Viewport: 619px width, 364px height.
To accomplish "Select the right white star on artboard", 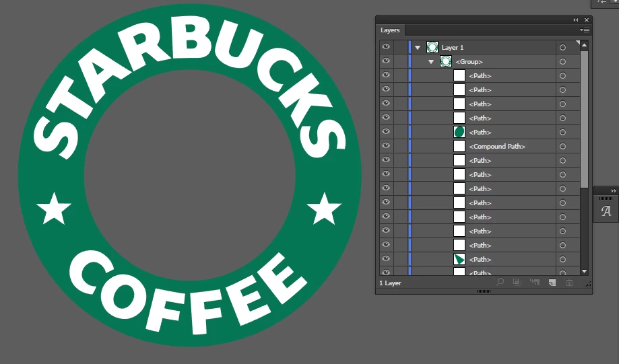I will (x=325, y=209).
